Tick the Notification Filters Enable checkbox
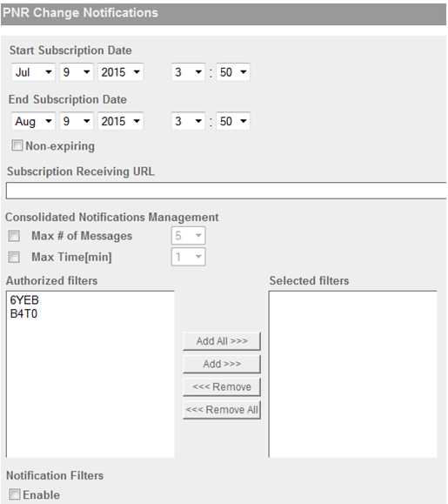This screenshot has width=448, height=504. [15, 494]
